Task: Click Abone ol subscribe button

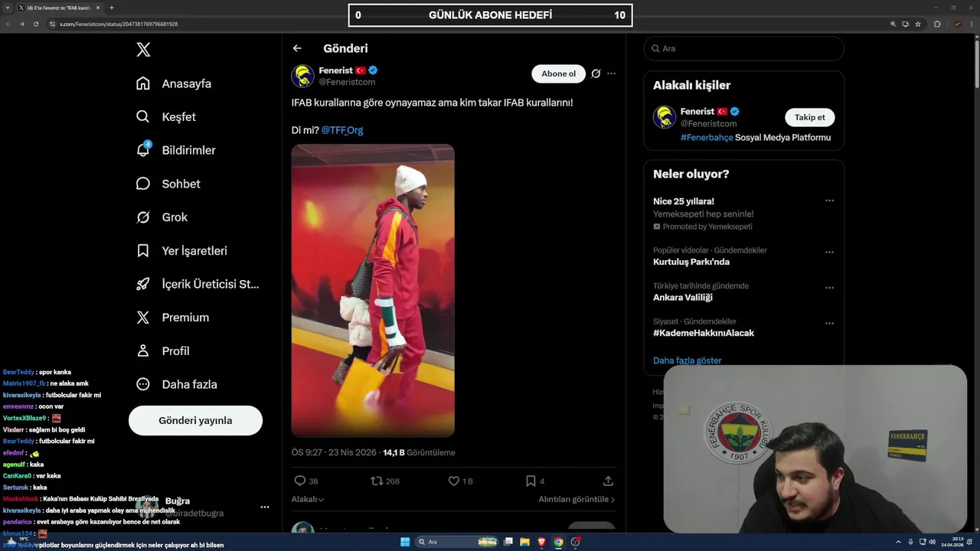Action: (558, 73)
